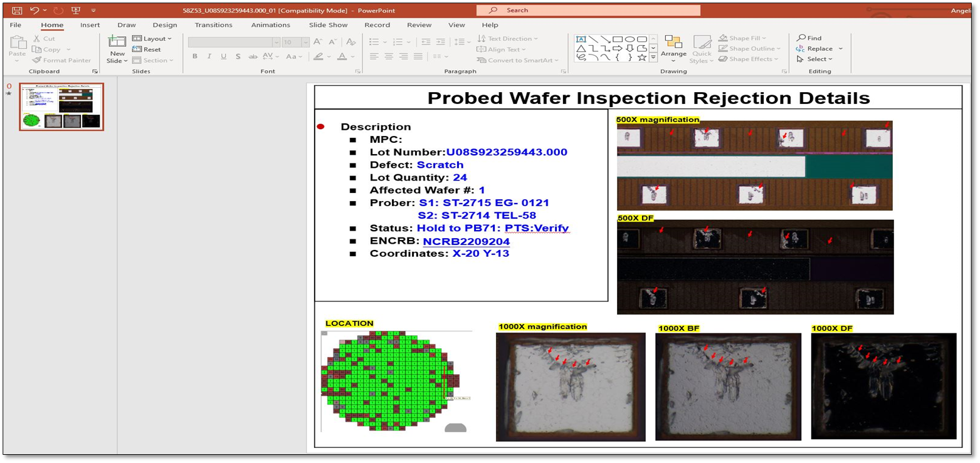
Task: Pick the Right Arrow shape from the gallery
Action: point(618,48)
